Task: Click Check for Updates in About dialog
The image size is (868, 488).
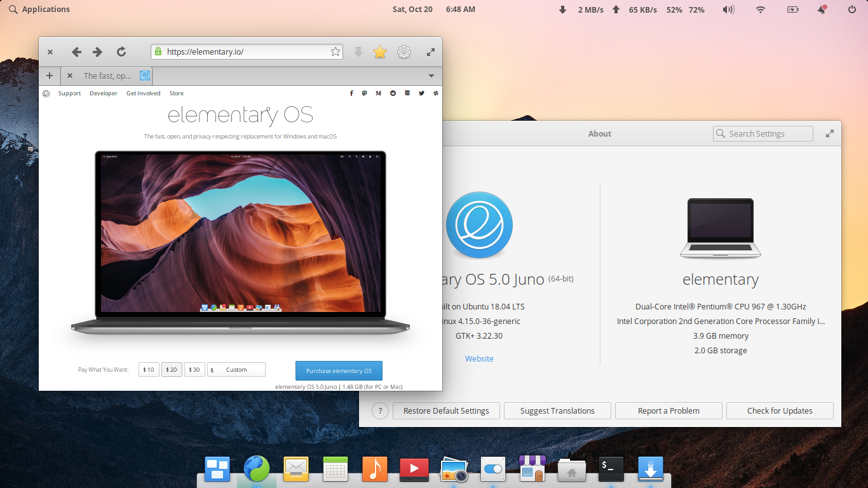Action: coord(780,410)
